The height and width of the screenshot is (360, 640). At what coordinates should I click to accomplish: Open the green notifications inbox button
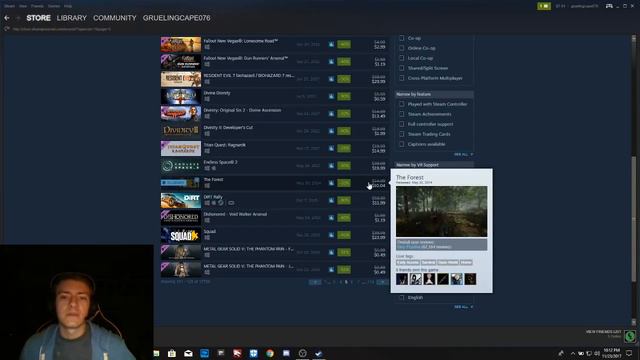544,6
